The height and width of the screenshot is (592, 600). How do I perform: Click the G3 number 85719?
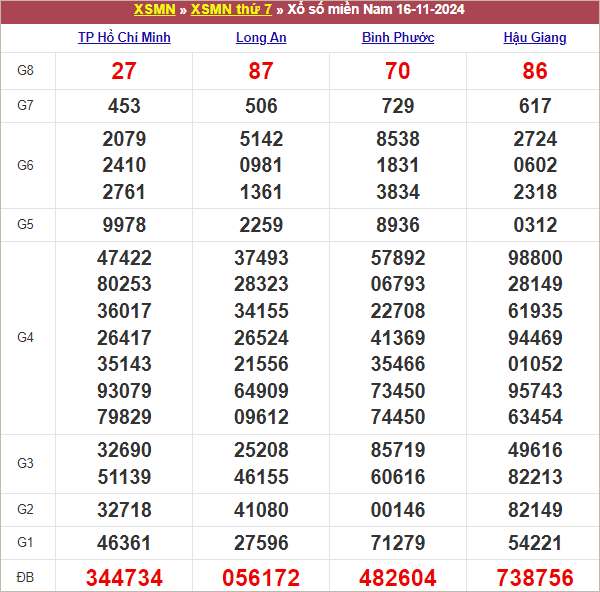click(398, 450)
